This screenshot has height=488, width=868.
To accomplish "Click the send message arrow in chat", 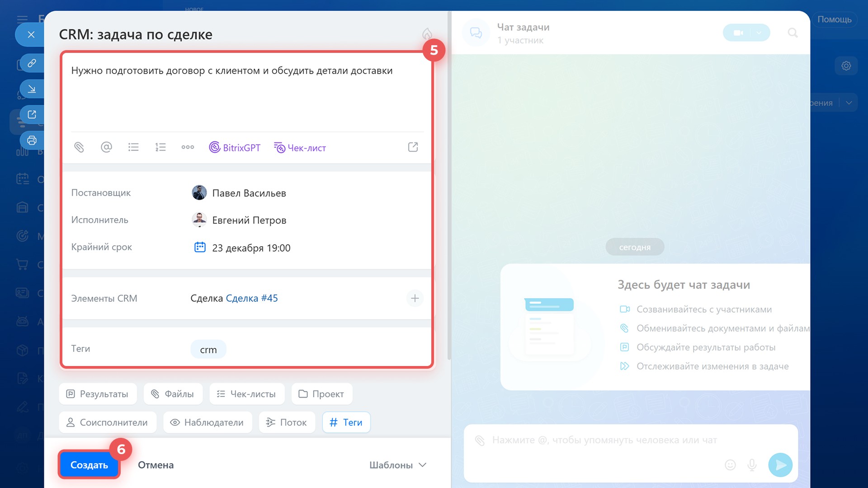I will click(780, 465).
